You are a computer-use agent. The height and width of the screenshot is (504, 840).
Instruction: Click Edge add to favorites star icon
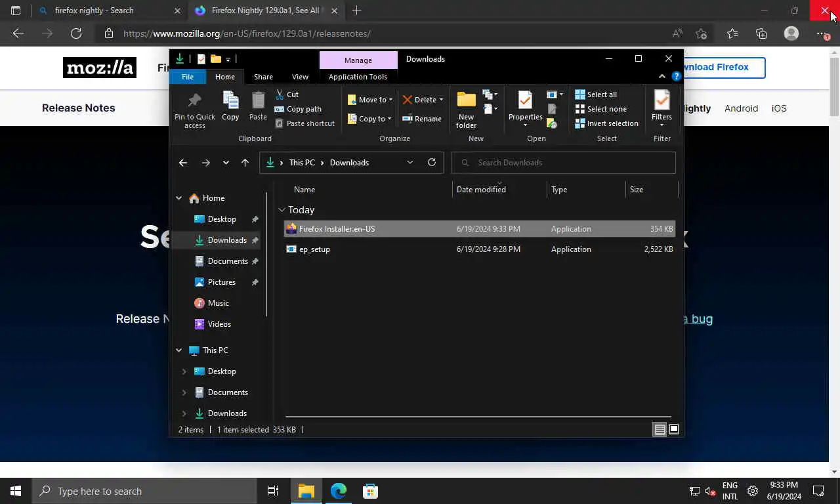pos(701,33)
